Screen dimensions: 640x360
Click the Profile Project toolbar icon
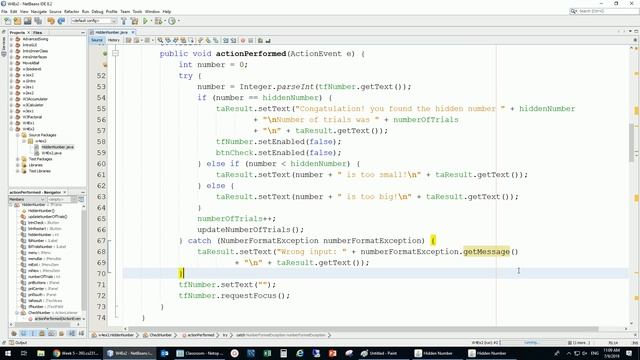172,21
